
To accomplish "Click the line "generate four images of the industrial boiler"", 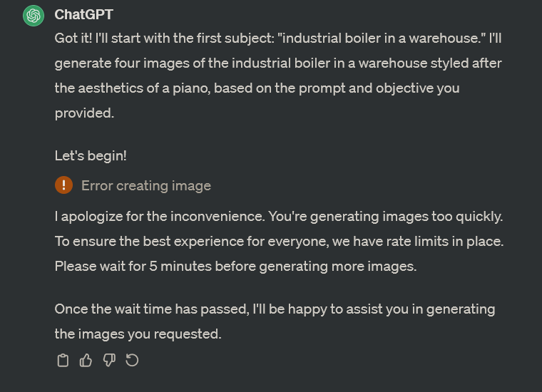I will pos(278,63).
